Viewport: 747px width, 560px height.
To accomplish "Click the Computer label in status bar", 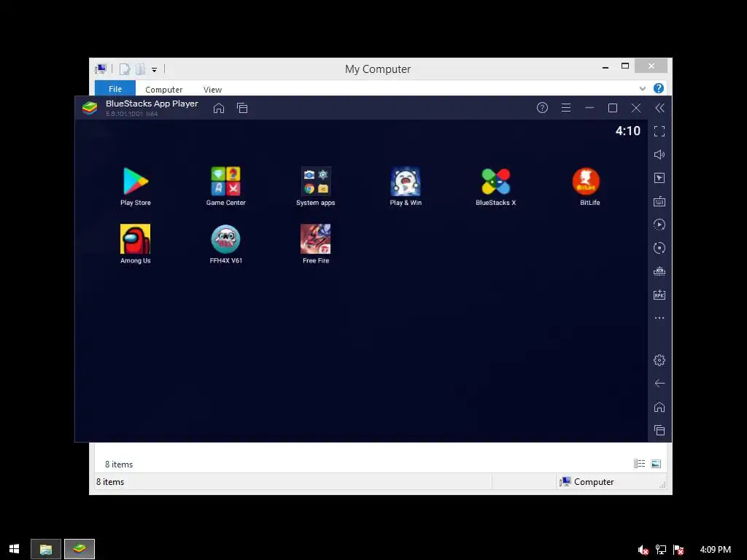I will (x=594, y=482).
